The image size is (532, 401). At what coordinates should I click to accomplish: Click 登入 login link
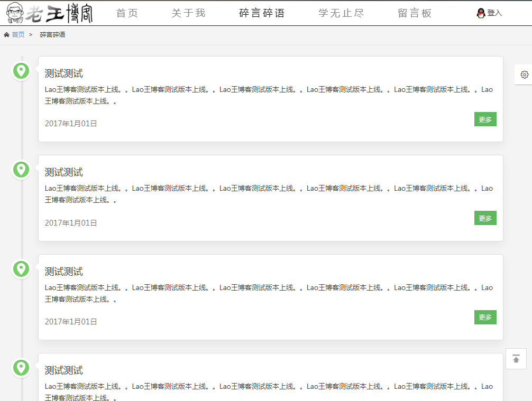(x=494, y=13)
